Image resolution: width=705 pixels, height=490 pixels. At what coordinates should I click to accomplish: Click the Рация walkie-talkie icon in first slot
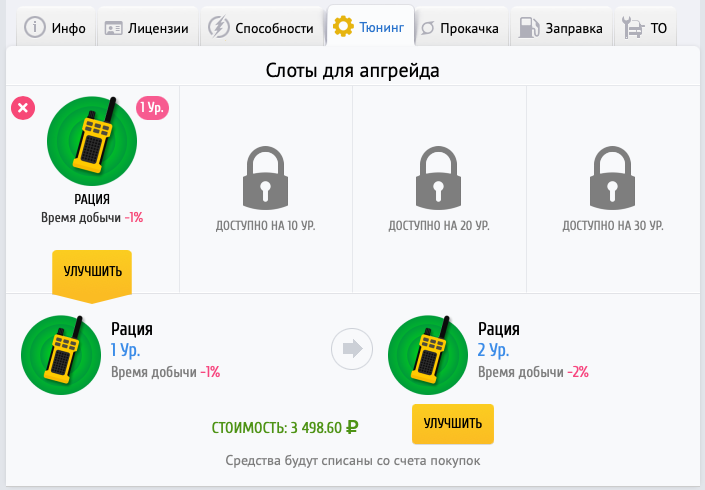pyautogui.click(x=92, y=141)
